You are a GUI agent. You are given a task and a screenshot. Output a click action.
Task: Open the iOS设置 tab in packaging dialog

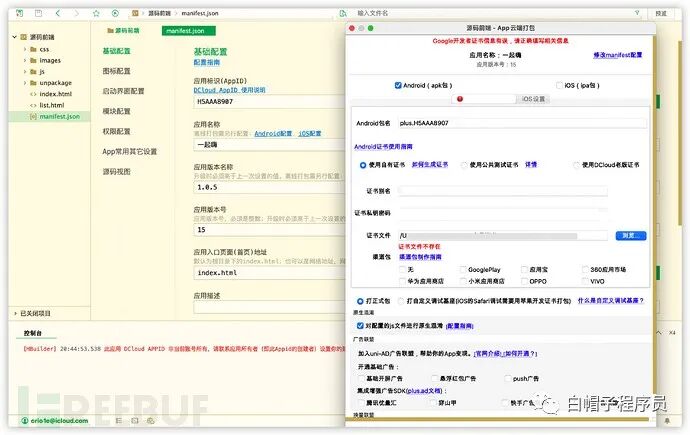click(x=533, y=99)
